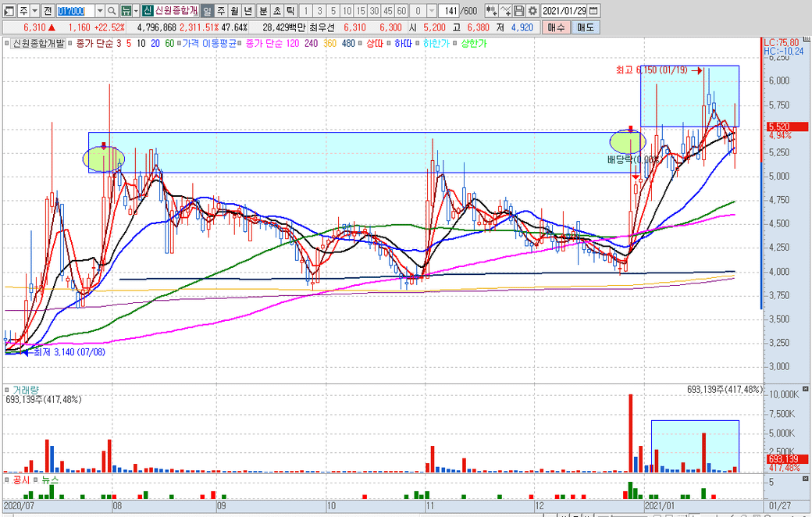This screenshot has width=812, height=517.
Task: Switch chart to 주 weekly period
Action: pos(220,11)
